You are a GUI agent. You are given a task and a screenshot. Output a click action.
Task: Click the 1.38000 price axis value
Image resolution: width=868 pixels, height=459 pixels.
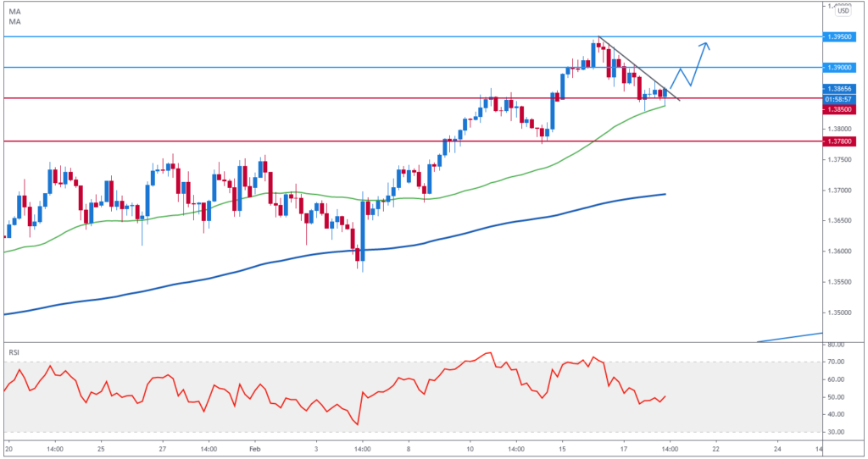839,129
